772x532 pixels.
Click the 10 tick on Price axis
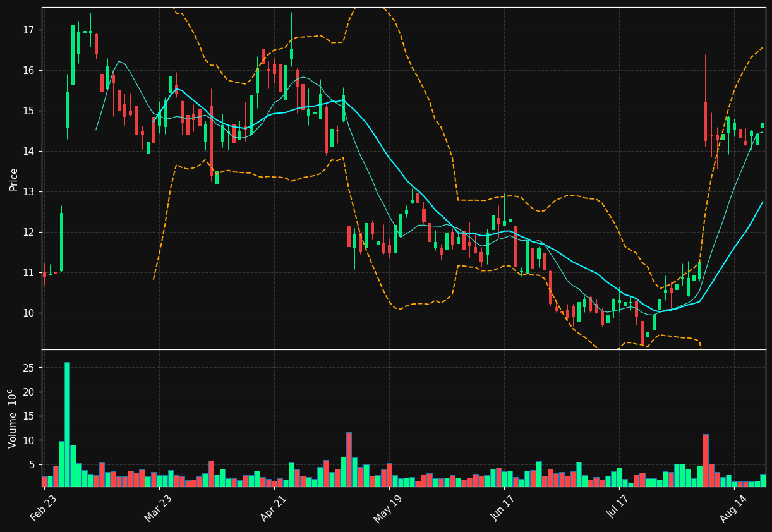[x=30, y=313]
